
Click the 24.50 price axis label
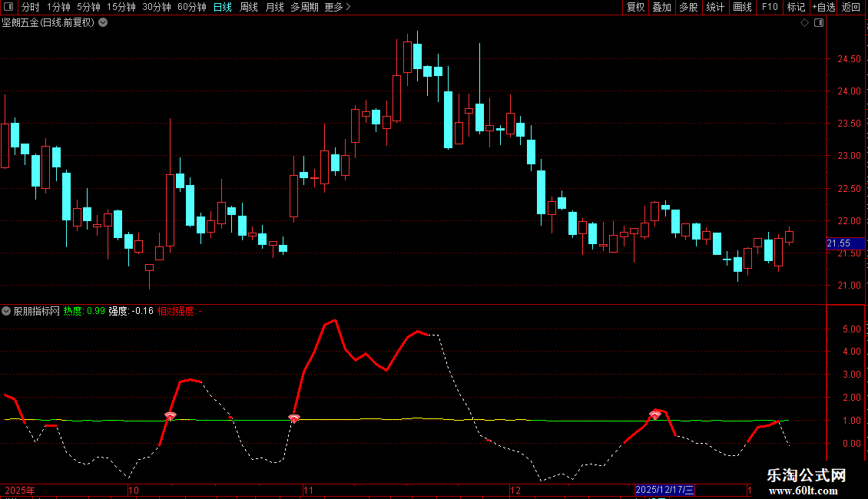point(849,58)
